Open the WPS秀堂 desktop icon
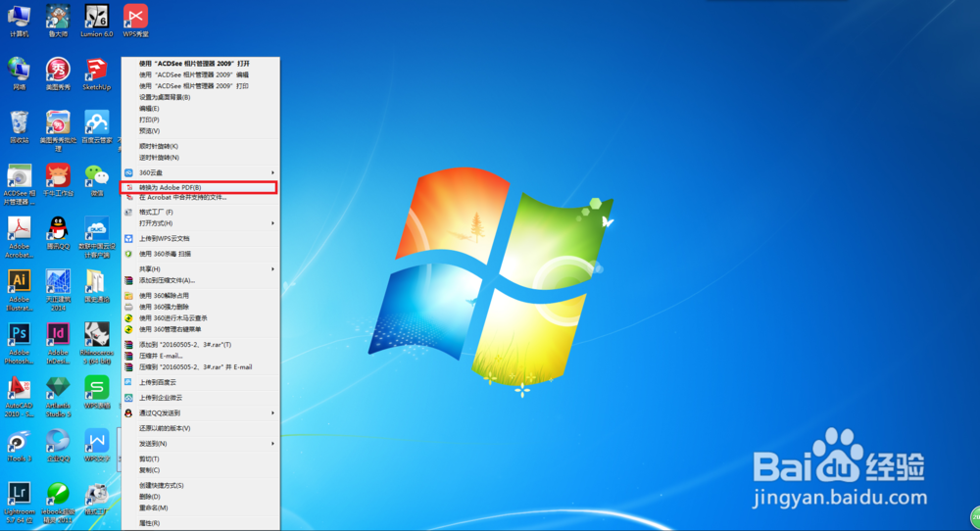The width and height of the screenshot is (980, 531). pos(135,22)
